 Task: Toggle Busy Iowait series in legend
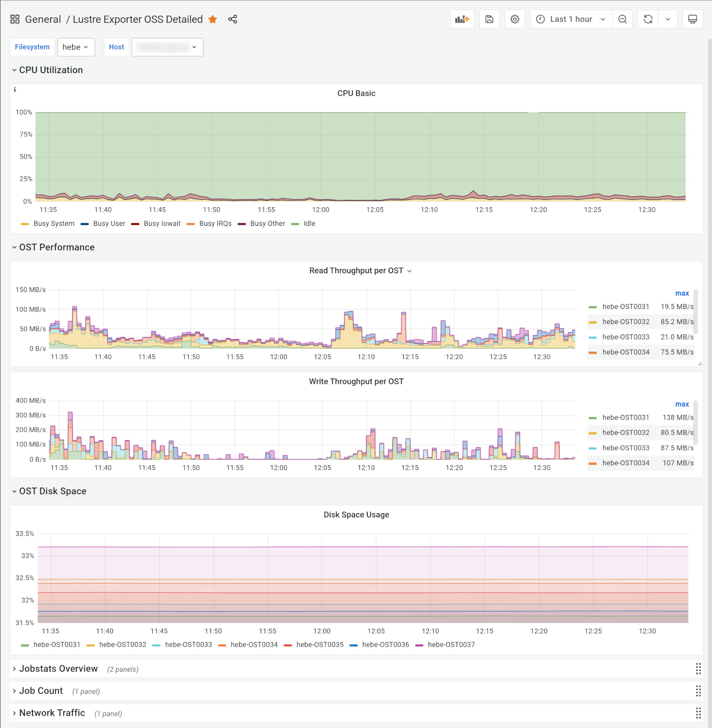coord(162,224)
